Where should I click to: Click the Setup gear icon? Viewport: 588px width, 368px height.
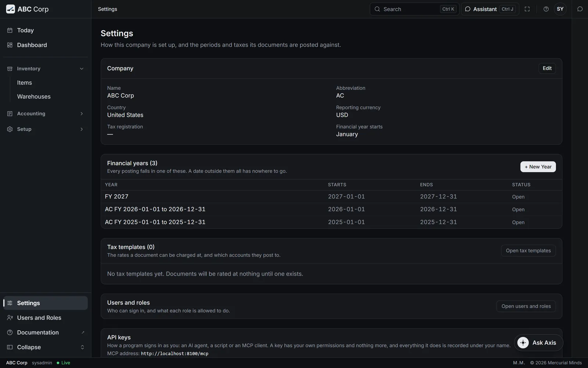[x=10, y=129]
